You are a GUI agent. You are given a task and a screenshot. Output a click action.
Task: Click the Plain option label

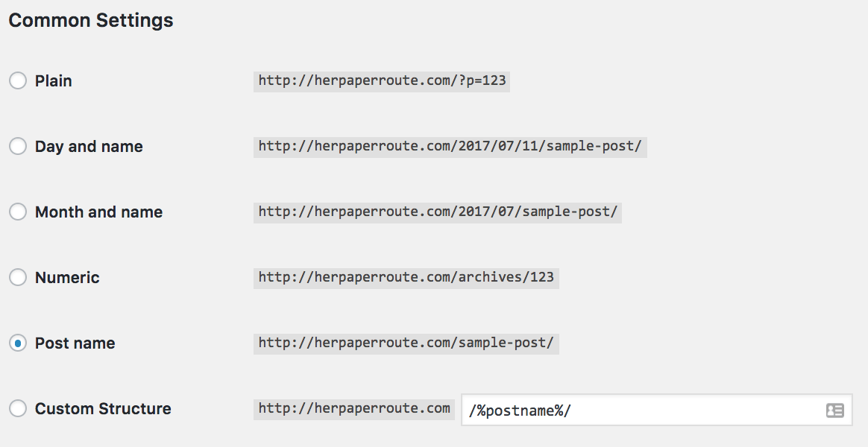(x=53, y=80)
